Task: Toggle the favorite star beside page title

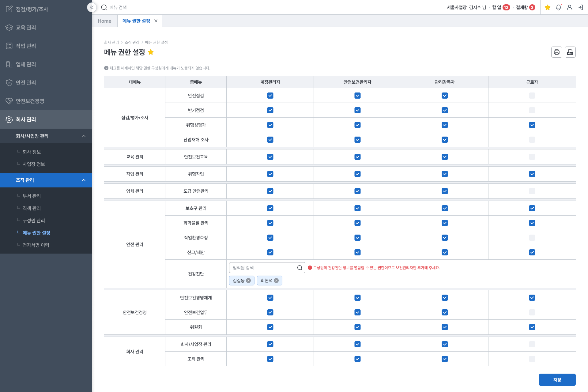Action: (x=151, y=52)
